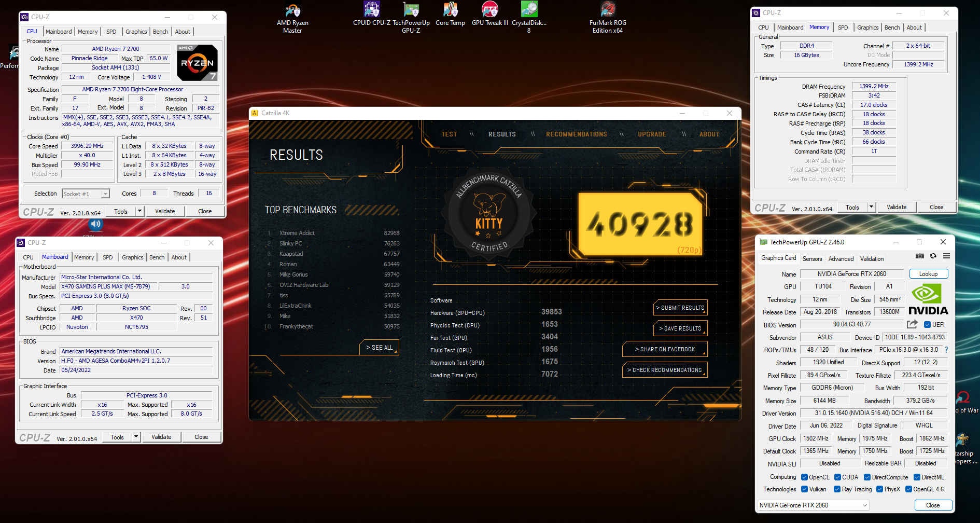The image size is (980, 523).
Task: Click the NVIDIA logo in GPU-Z
Action: [x=928, y=300]
